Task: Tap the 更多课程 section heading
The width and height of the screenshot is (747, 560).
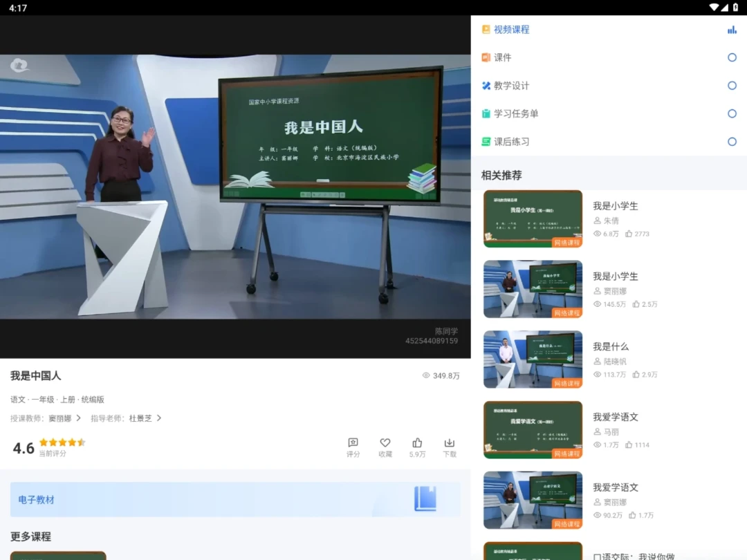Action: pos(31,536)
